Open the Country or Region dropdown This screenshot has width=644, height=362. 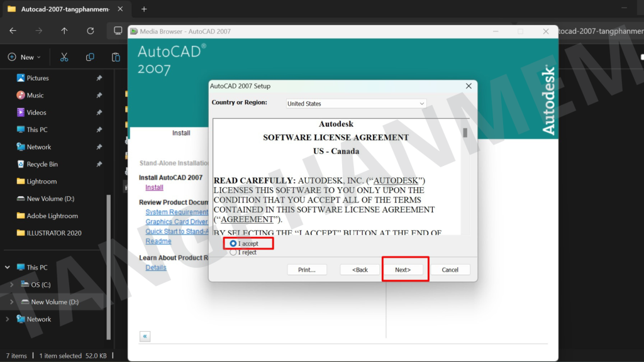click(x=356, y=104)
